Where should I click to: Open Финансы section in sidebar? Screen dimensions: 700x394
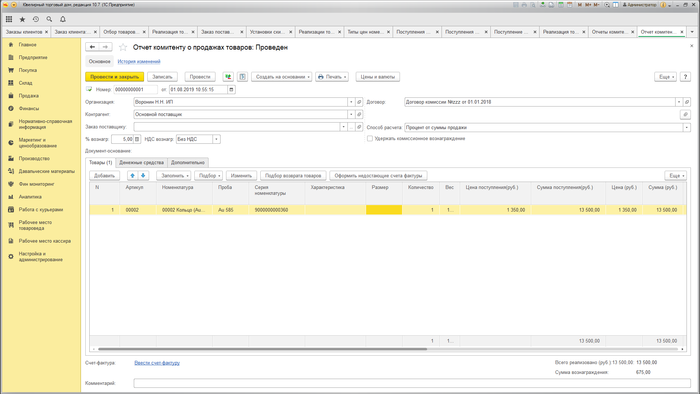[x=29, y=108]
